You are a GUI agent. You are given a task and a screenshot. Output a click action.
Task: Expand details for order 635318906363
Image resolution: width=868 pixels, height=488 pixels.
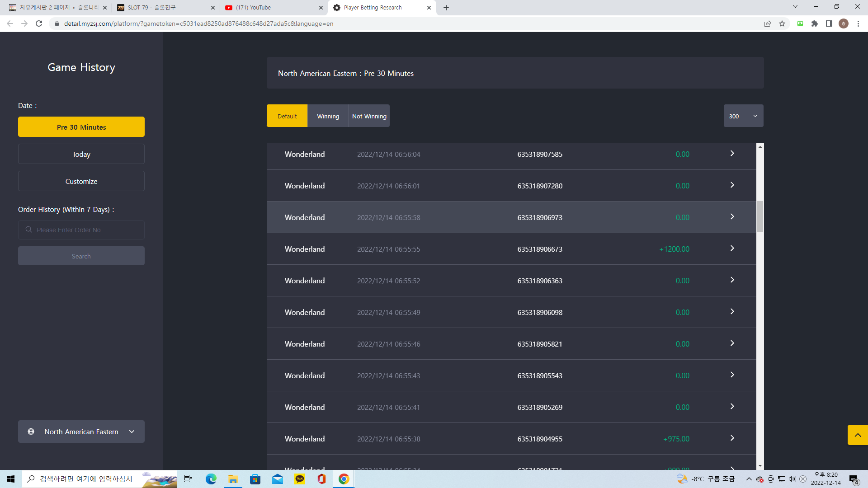click(x=732, y=280)
